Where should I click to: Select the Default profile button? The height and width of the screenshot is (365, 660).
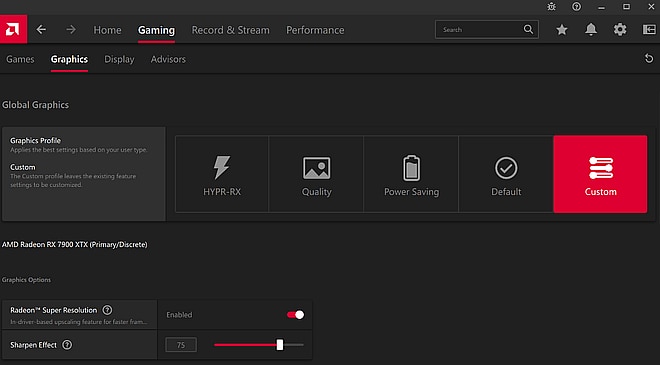coord(506,174)
